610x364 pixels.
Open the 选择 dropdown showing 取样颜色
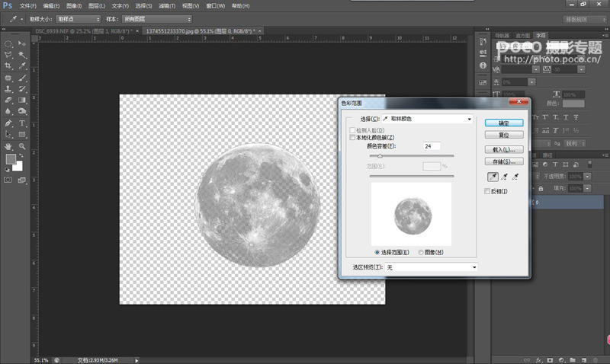click(x=427, y=119)
